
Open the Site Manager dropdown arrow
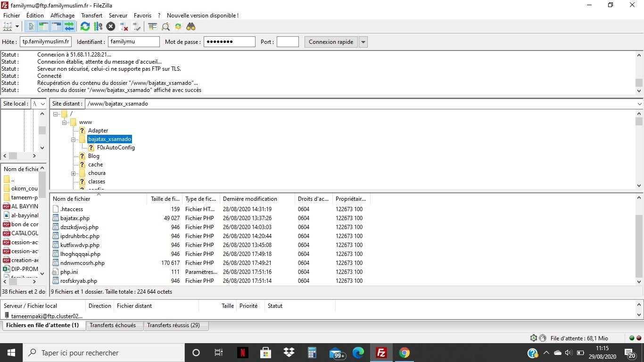click(x=17, y=26)
